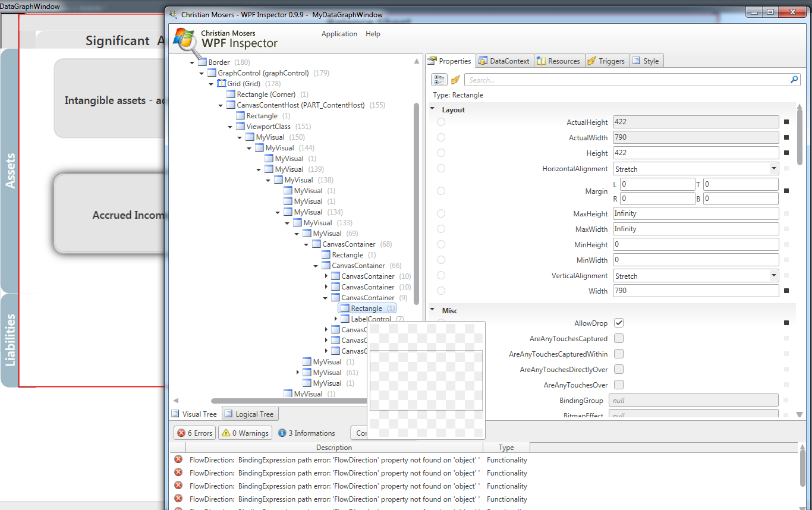Click the MyVisual (69) node icon
This screenshot has width=812, height=510.
point(307,233)
